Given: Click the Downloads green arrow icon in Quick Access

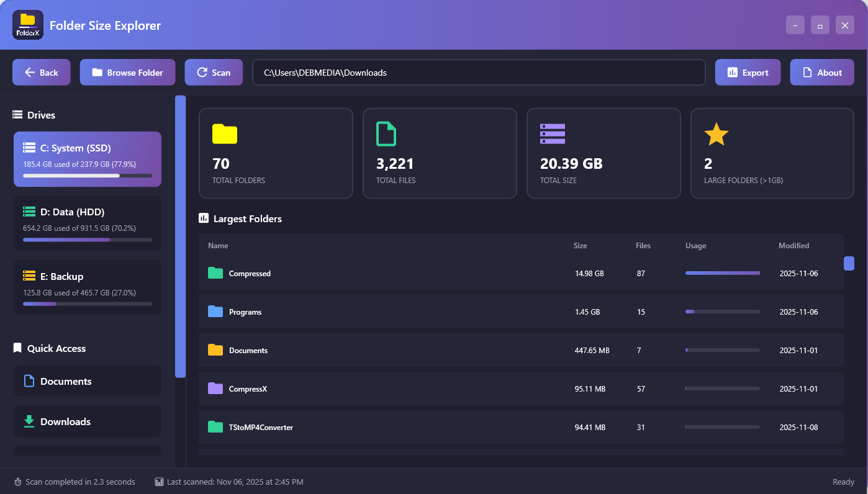Looking at the screenshot, I should tap(28, 421).
